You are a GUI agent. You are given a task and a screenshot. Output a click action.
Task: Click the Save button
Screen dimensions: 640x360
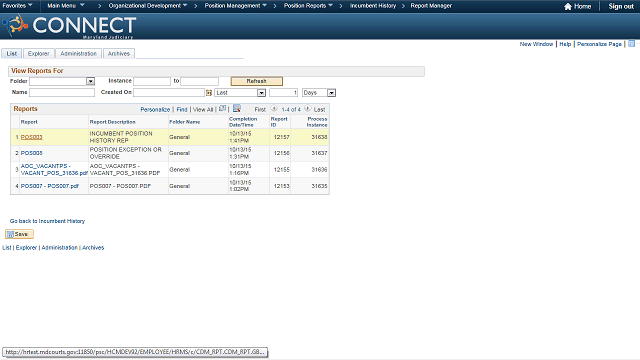coord(19,234)
